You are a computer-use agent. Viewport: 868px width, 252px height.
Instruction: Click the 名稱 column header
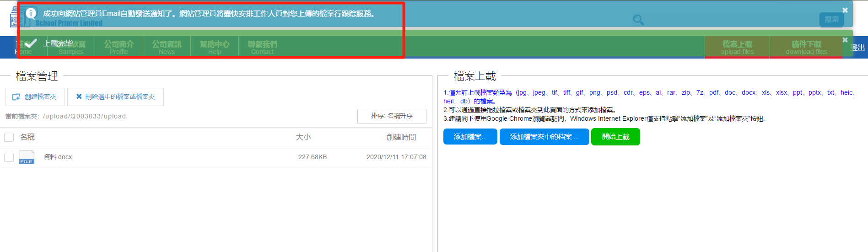(x=27, y=137)
